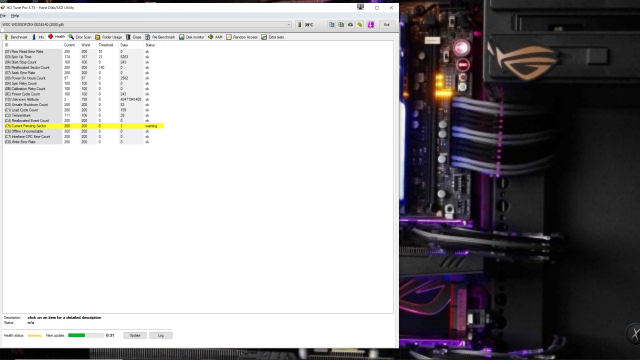Open the Log button
The width and height of the screenshot is (640, 360).
161,336
